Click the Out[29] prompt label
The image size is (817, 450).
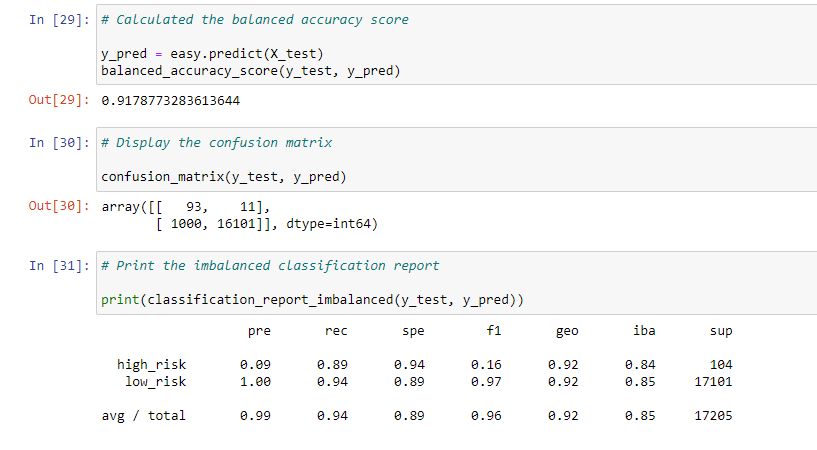point(59,100)
